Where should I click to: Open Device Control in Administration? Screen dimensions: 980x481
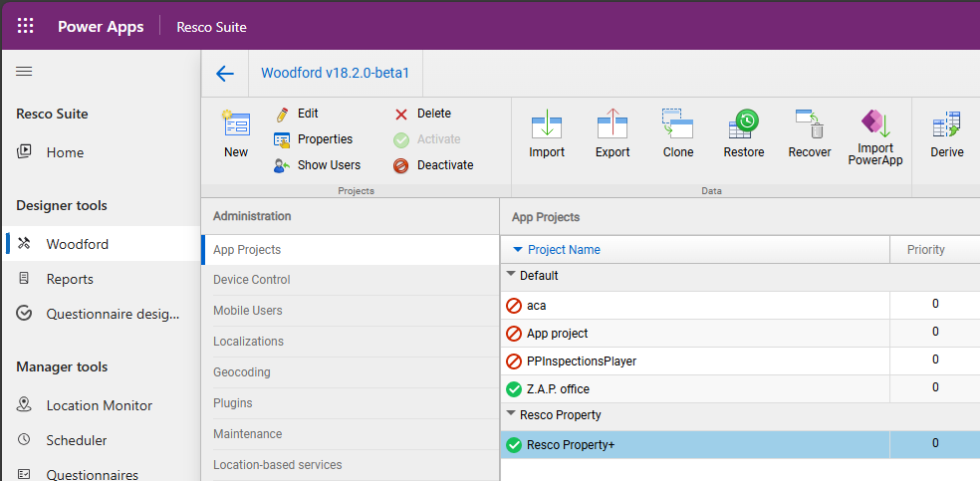coord(252,280)
